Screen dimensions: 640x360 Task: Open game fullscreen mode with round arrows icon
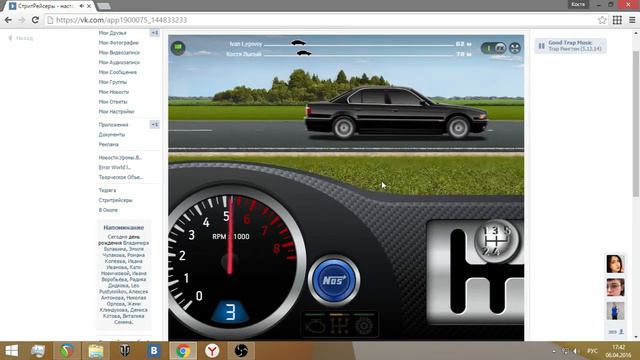[515, 48]
